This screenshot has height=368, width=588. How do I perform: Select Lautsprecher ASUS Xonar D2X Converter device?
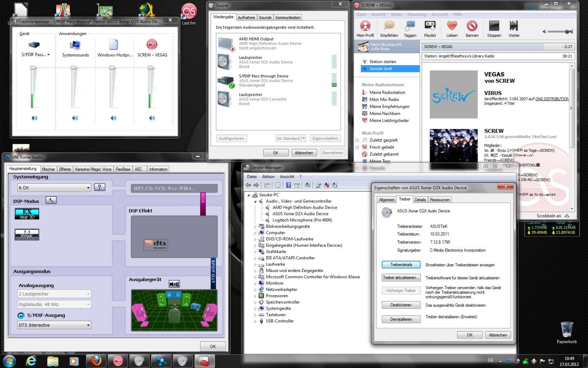click(x=278, y=99)
